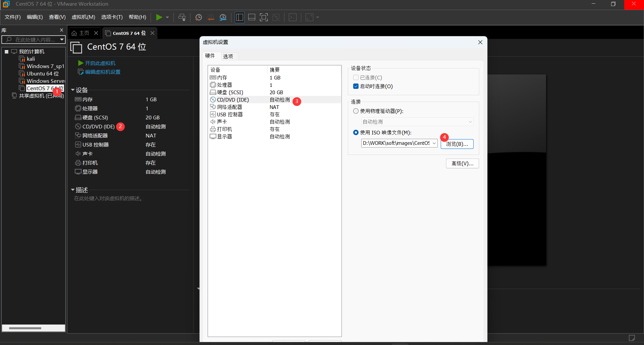The width and height of the screenshot is (644, 345).
Task: Switch to the 硬件 tab in settings
Action: [210, 56]
